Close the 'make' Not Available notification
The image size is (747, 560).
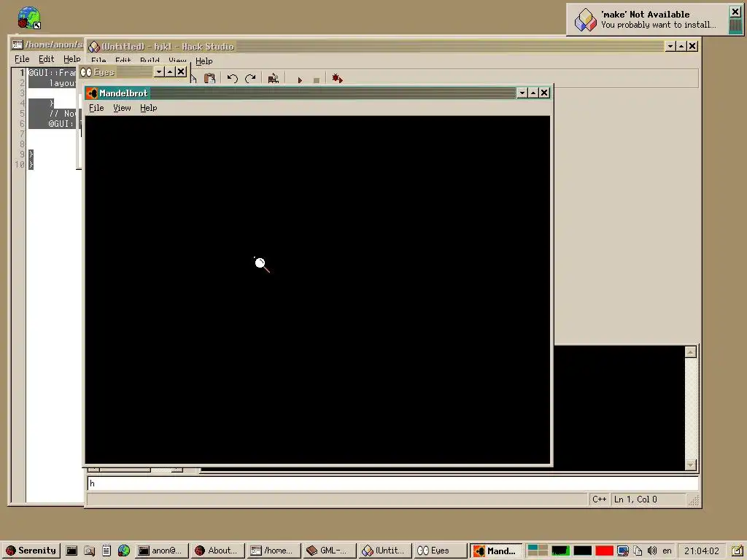coord(735,12)
